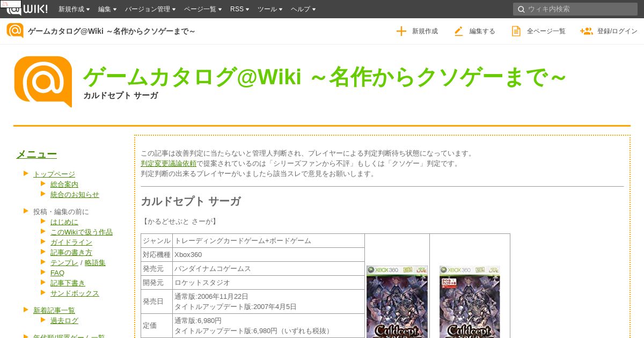
Task: Click 新規作成 text in second toolbar
Action: [x=425, y=31]
